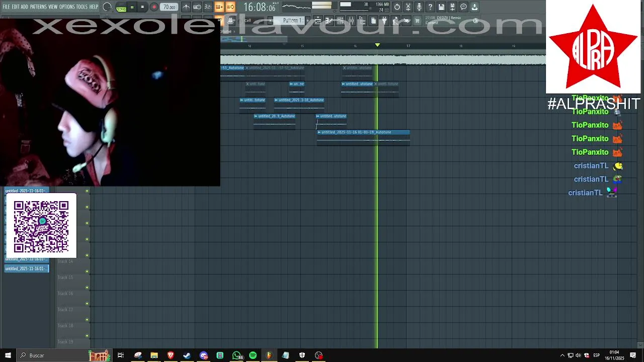This screenshot has height=362, width=644.
Task: Open the project info chat icon
Action: (x=463, y=7)
